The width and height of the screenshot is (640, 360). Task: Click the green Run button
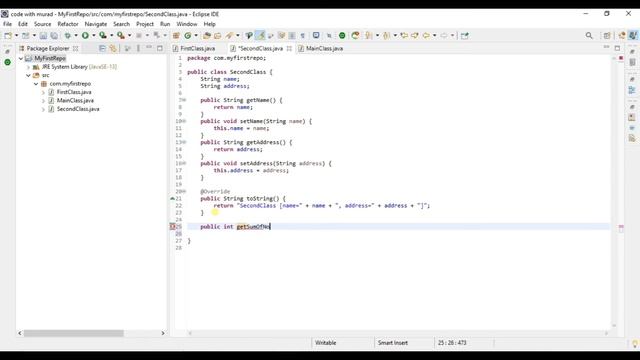(x=85, y=36)
